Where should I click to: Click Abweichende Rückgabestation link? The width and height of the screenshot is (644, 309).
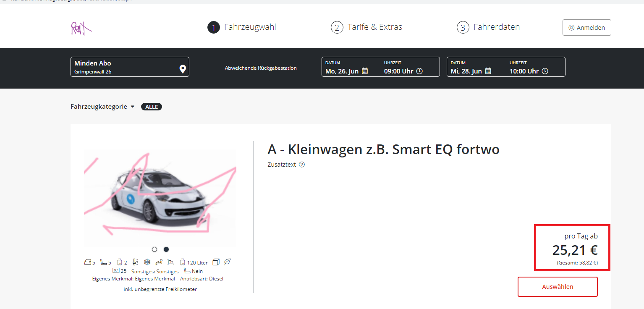click(x=261, y=68)
